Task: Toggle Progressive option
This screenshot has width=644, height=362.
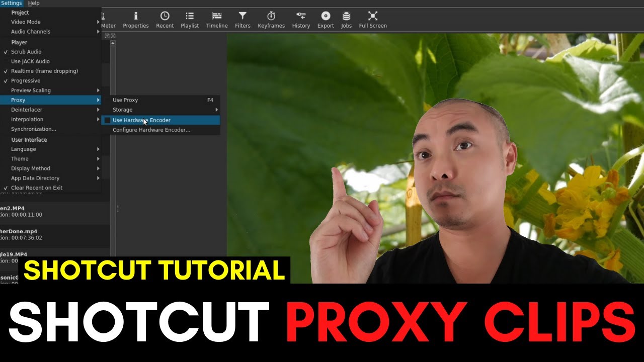Action: click(x=50, y=80)
